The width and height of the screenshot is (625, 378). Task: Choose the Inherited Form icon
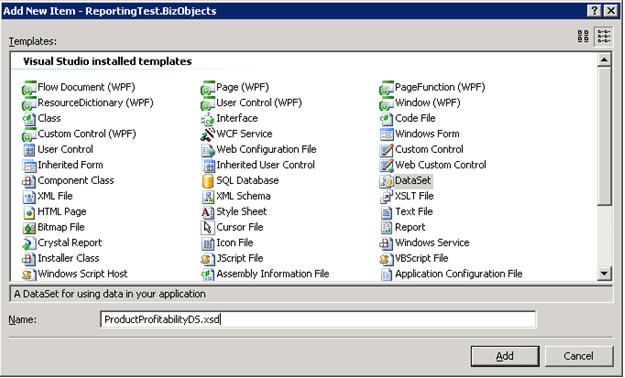pyautogui.click(x=29, y=165)
